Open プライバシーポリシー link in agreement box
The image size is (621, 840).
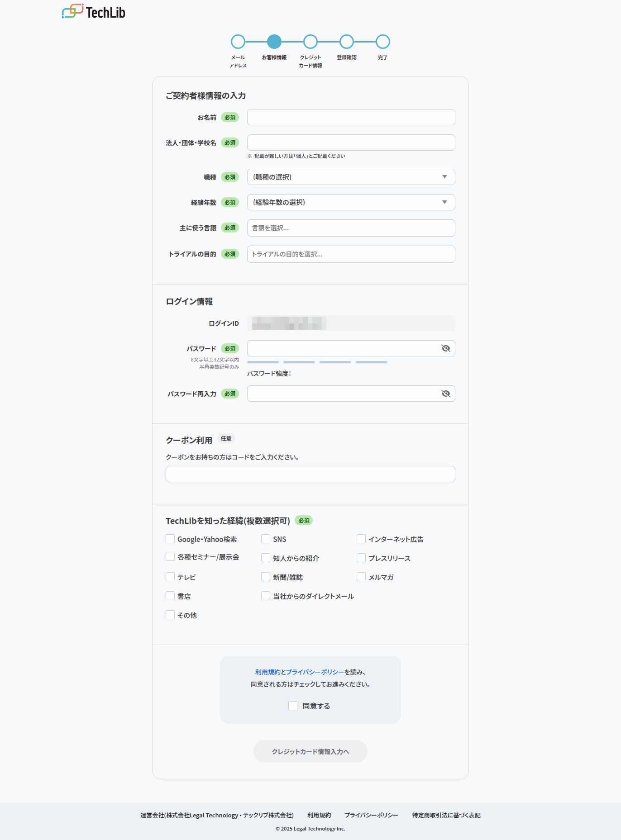pos(315,672)
